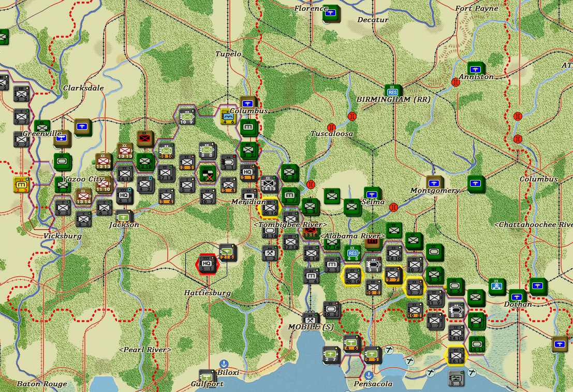The height and width of the screenshot is (392, 573).
Task: Select the armor 8-3 counter
Action: (x=457, y=310)
